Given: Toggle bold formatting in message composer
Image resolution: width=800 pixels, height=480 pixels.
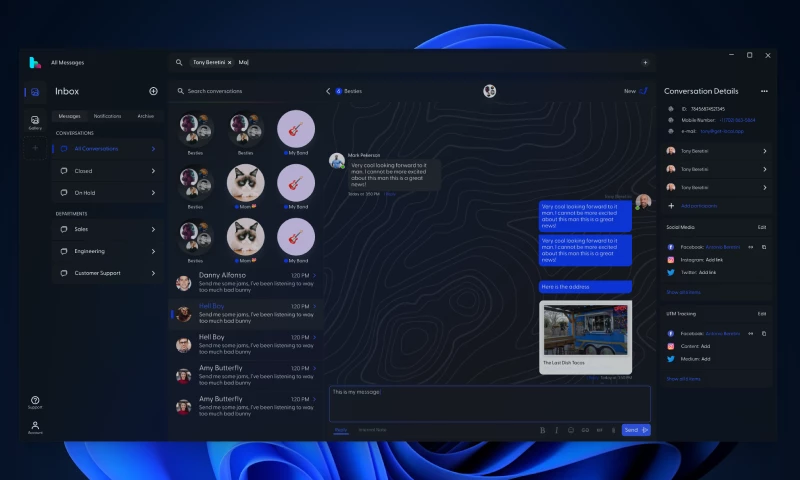Looking at the screenshot, I should point(543,430).
